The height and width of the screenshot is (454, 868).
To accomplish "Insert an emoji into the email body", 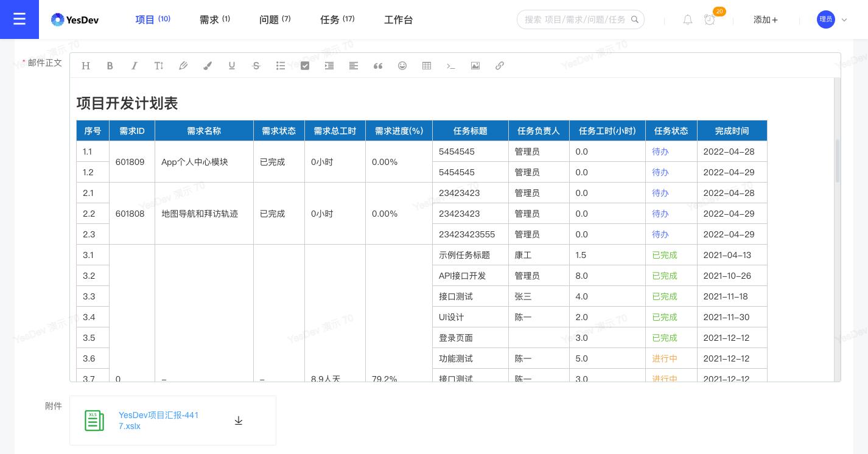I will tap(402, 65).
